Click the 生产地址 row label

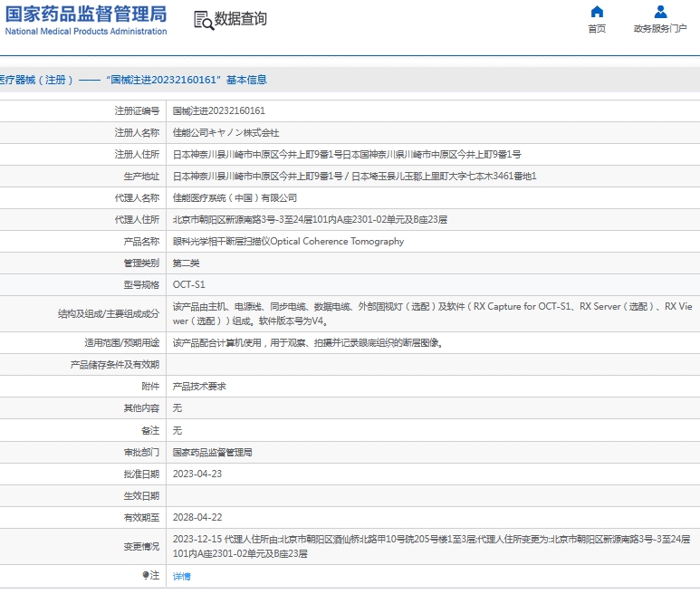(141, 177)
